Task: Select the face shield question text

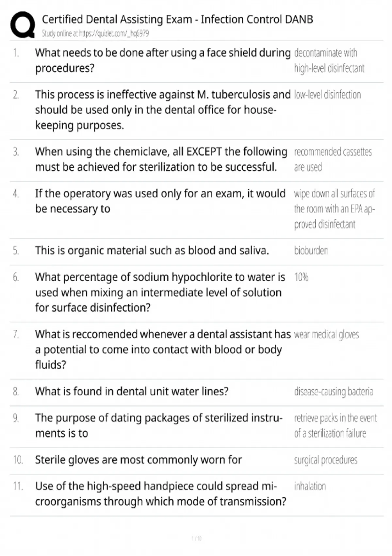Action: coord(163,61)
